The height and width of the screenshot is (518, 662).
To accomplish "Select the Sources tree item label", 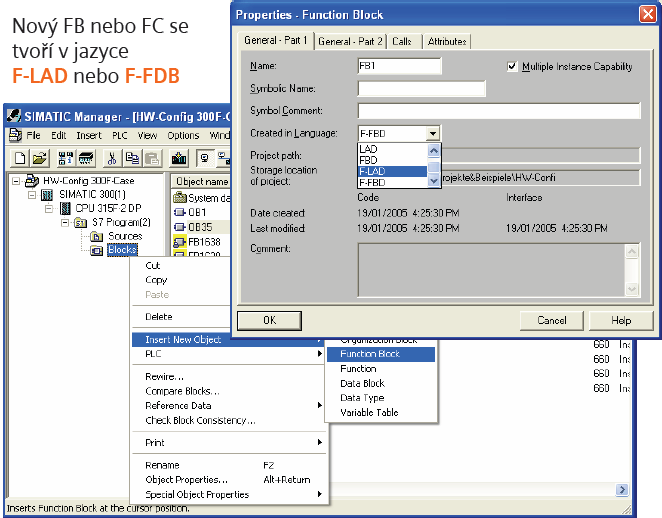I will coord(125,236).
